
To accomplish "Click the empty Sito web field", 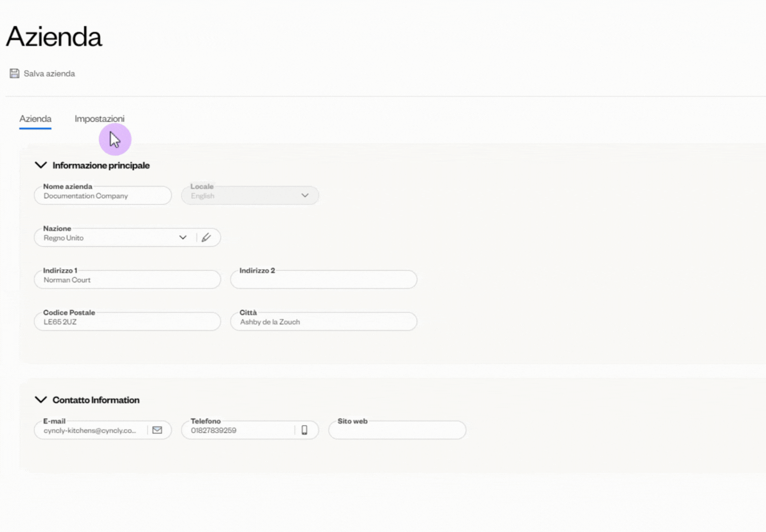I will point(397,430).
